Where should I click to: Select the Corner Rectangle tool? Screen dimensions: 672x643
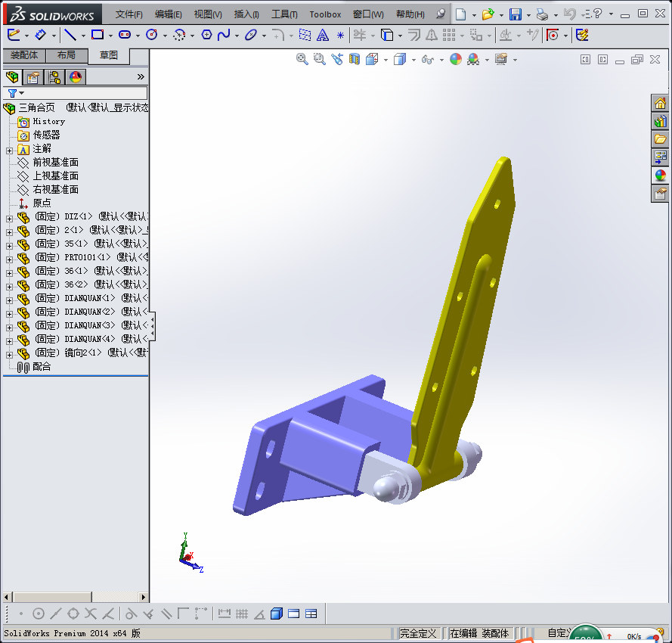pos(98,35)
